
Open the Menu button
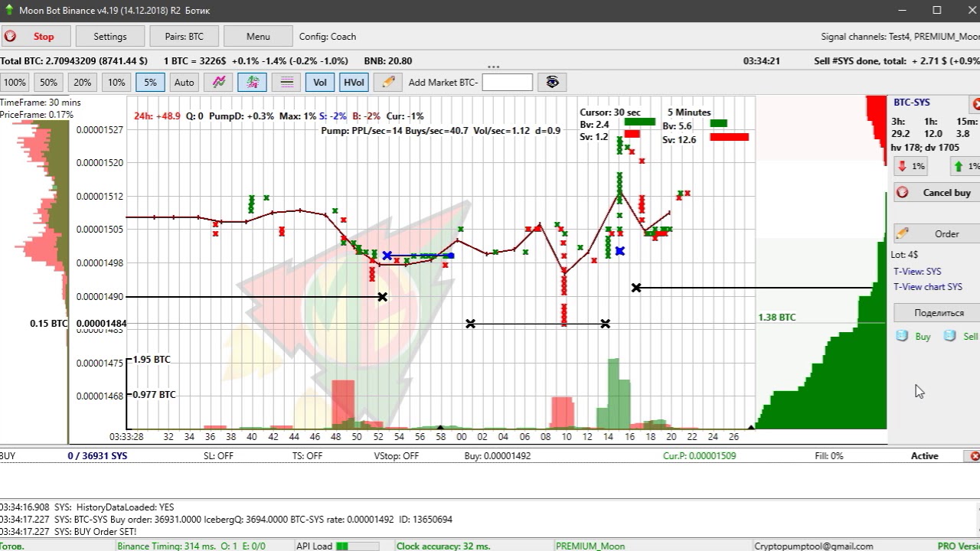tap(258, 37)
